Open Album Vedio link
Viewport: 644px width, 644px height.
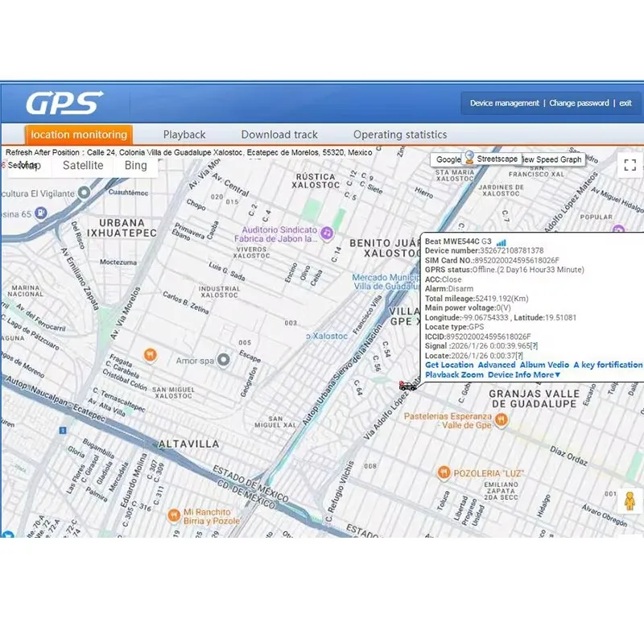click(544, 365)
